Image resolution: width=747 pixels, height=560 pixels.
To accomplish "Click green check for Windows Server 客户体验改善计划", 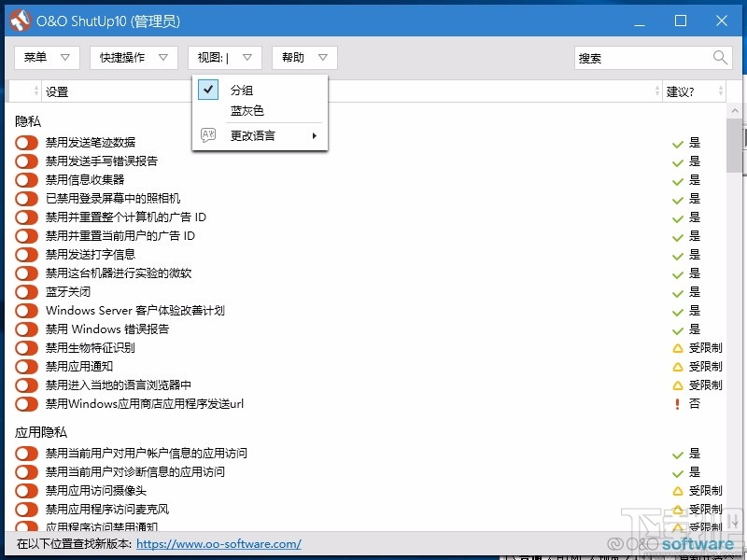I will [x=678, y=312].
